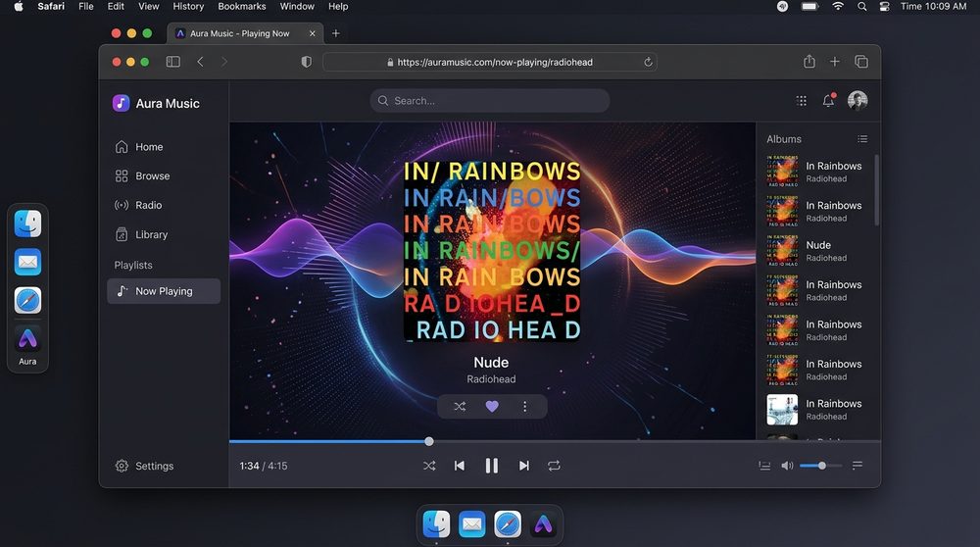Image resolution: width=980 pixels, height=547 pixels.
Task: Go to Radio in the sidebar
Action: pos(139,205)
